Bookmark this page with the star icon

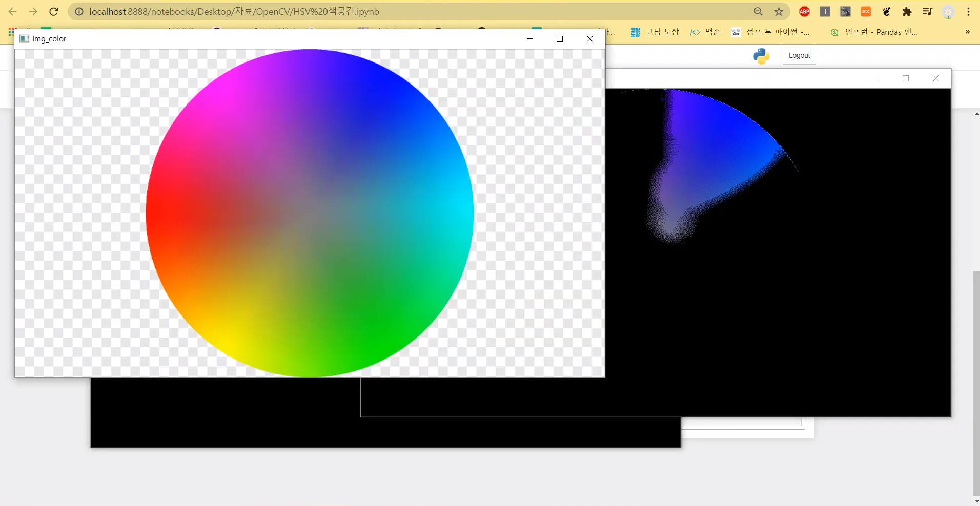tap(779, 12)
